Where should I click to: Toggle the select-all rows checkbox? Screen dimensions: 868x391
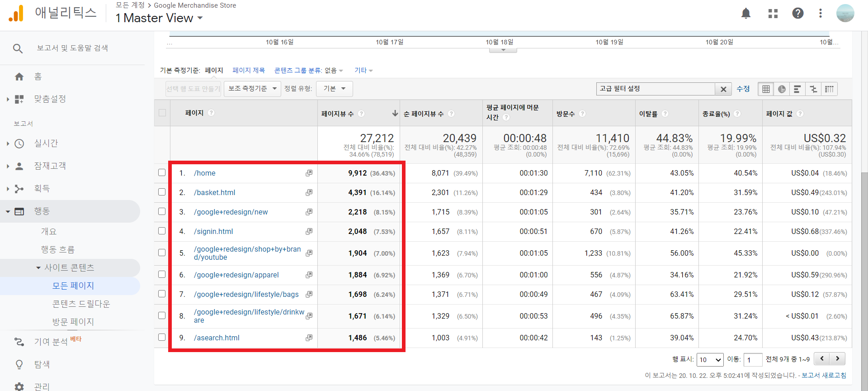pos(162,113)
